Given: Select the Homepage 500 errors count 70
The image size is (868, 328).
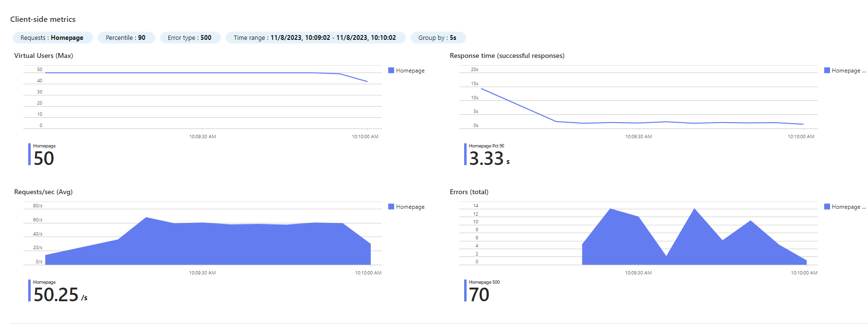Looking at the screenshot, I should point(482,291).
